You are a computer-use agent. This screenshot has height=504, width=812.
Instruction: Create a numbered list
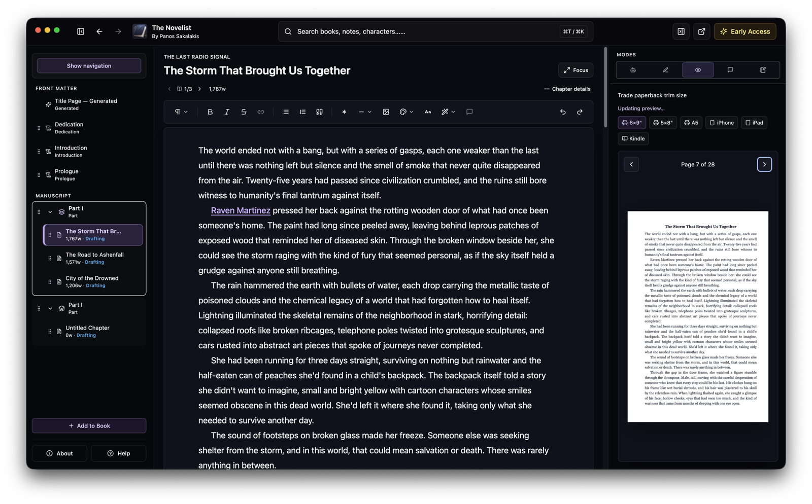coord(302,112)
